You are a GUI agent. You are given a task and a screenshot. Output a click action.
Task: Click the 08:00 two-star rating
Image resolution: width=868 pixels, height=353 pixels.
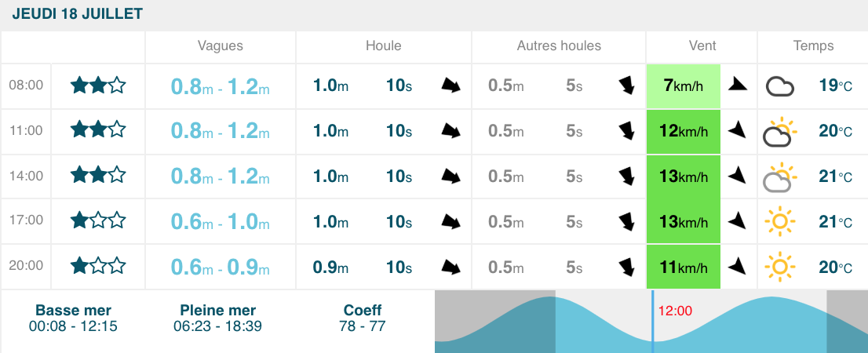coord(98,85)
